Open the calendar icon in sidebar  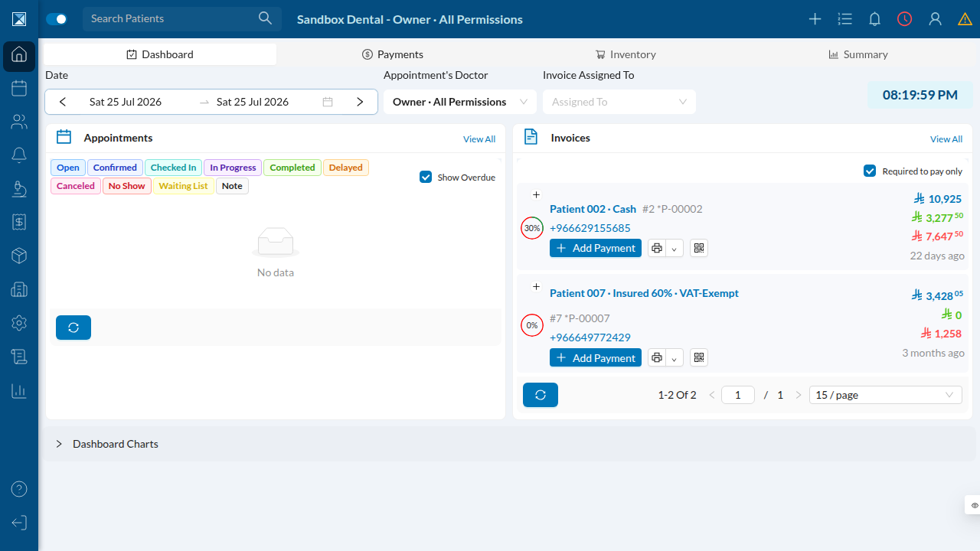point(19,88)
